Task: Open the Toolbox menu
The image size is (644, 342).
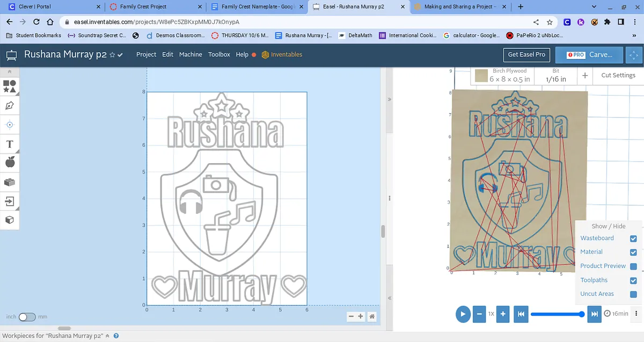Action: 219,55
